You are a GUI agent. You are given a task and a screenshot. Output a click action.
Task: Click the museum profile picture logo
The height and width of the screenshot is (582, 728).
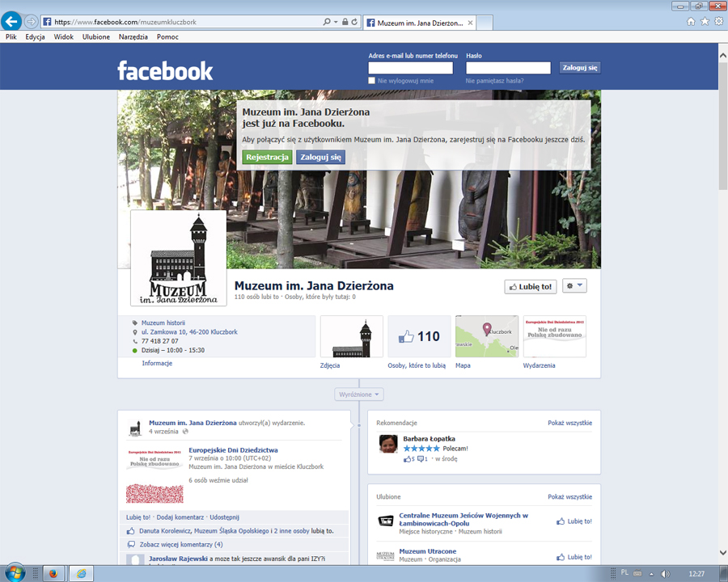tap(179, 258)
